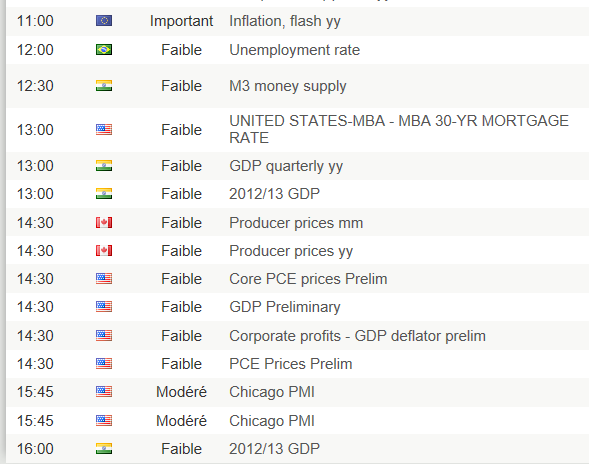Open the PCE Prices Prelim event
The height and width of the screenshot is (464, 589).
point(291,364)
